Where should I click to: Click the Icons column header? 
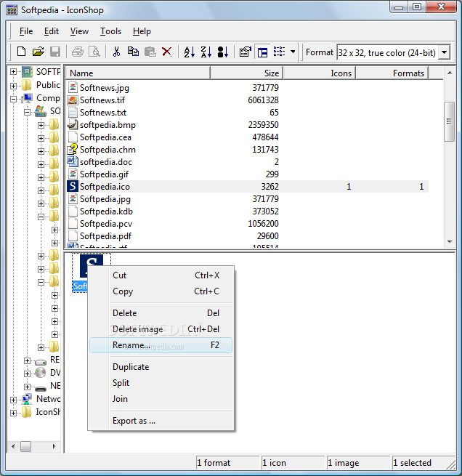point(319,73)
